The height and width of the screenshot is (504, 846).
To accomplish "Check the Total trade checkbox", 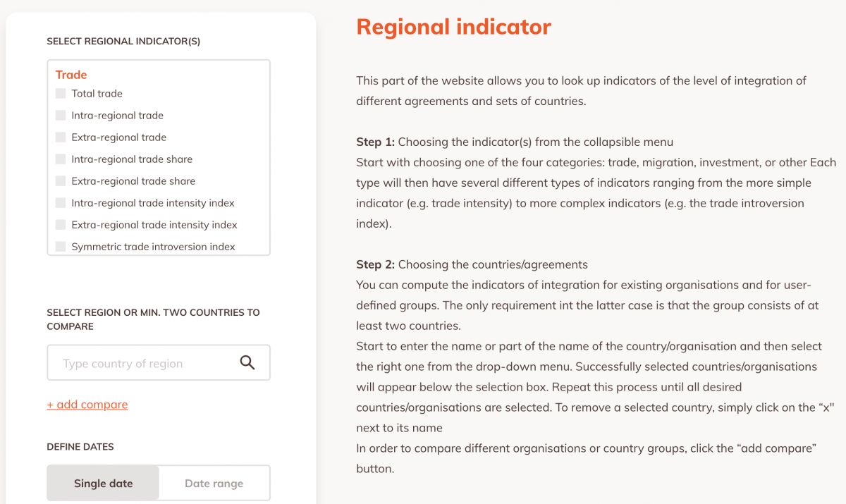I will (60, 93).
